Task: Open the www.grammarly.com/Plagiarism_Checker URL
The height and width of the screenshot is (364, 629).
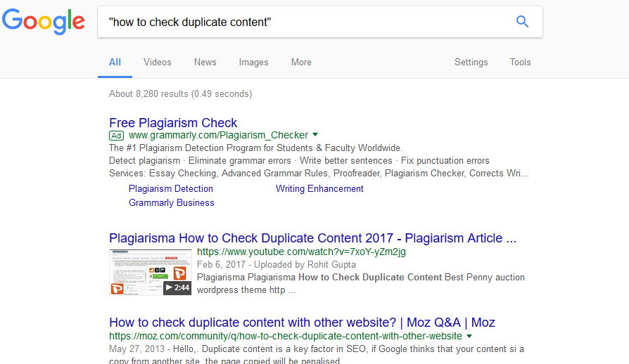Action: pos(218,136)
